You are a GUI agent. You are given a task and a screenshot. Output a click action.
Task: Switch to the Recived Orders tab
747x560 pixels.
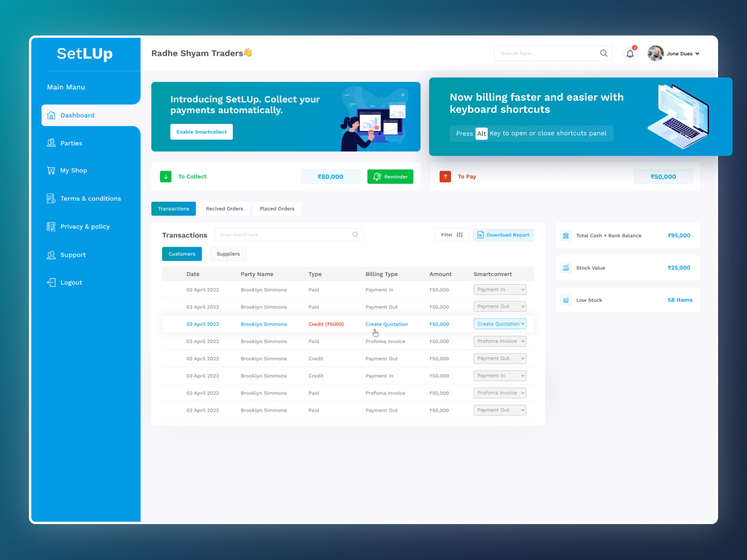pyautogui.click(x=225, y=209)
